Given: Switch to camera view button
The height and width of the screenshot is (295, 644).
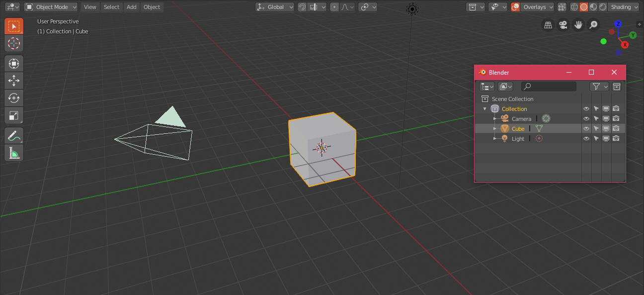Looking at the screenshot, I should click(x=563, y=25).
